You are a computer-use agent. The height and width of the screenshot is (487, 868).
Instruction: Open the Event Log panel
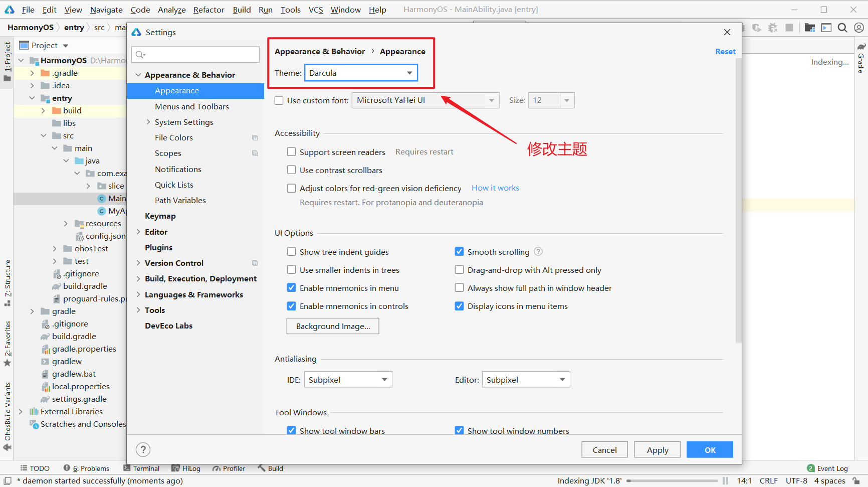827,468
